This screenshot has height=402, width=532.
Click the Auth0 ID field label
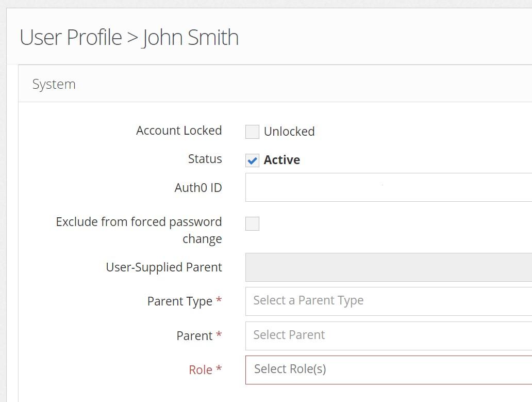[x=198, y=188]
